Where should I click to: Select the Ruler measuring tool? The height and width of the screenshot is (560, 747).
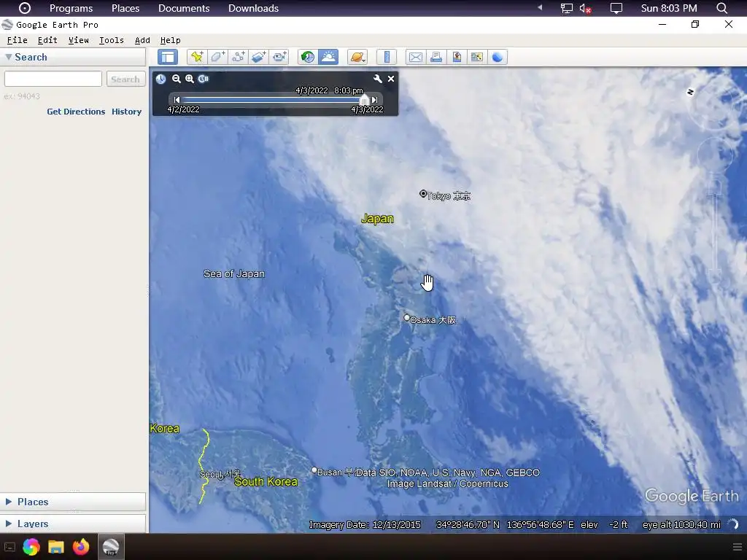[387, 57]
